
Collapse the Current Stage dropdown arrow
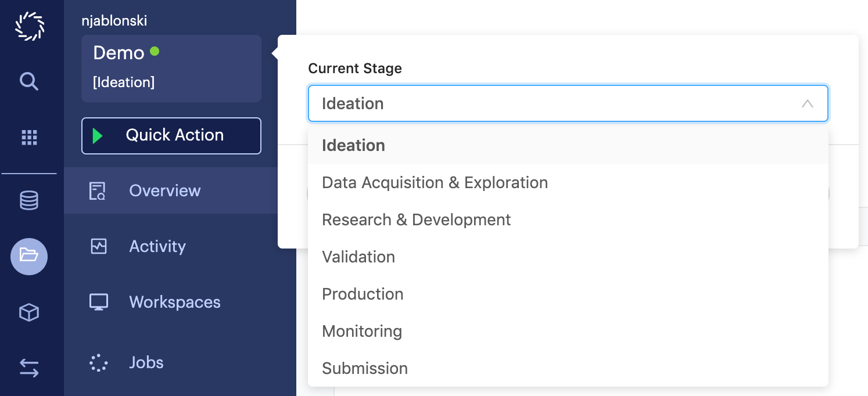(x=807, y=104)
